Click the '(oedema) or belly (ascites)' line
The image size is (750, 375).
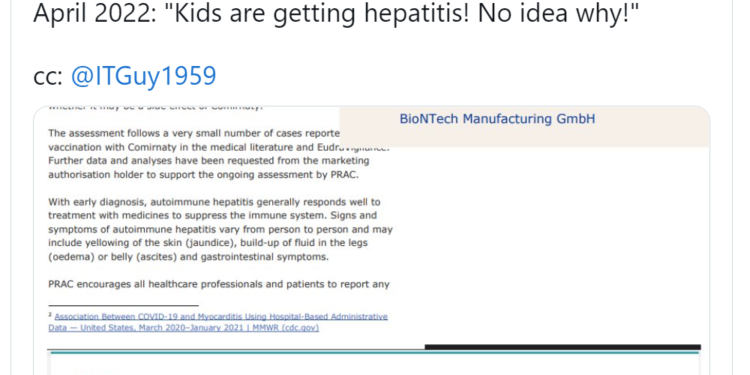188,257
